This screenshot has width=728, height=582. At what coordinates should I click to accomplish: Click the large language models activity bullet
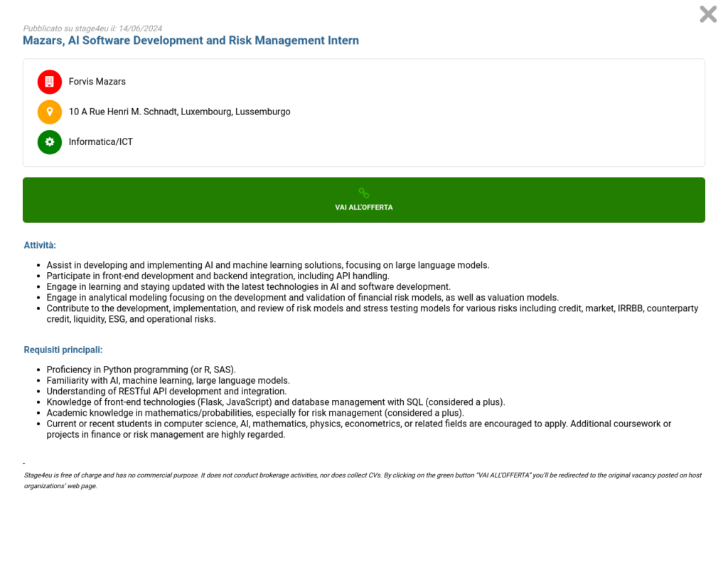point(267,265)
